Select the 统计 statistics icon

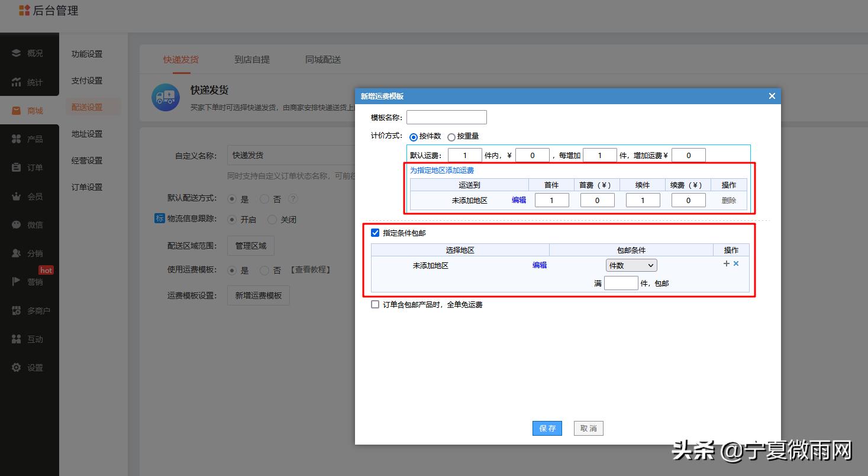30,81
